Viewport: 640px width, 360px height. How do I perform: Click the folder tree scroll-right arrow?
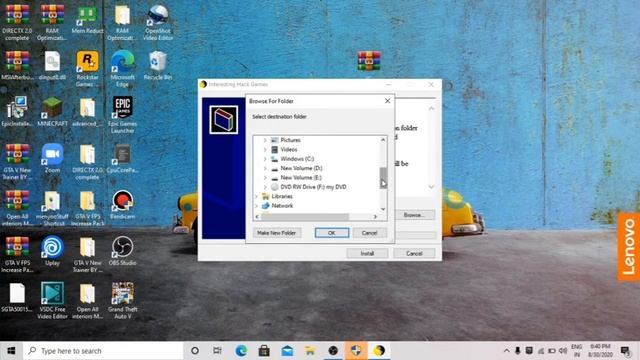[x=376, y=217]
